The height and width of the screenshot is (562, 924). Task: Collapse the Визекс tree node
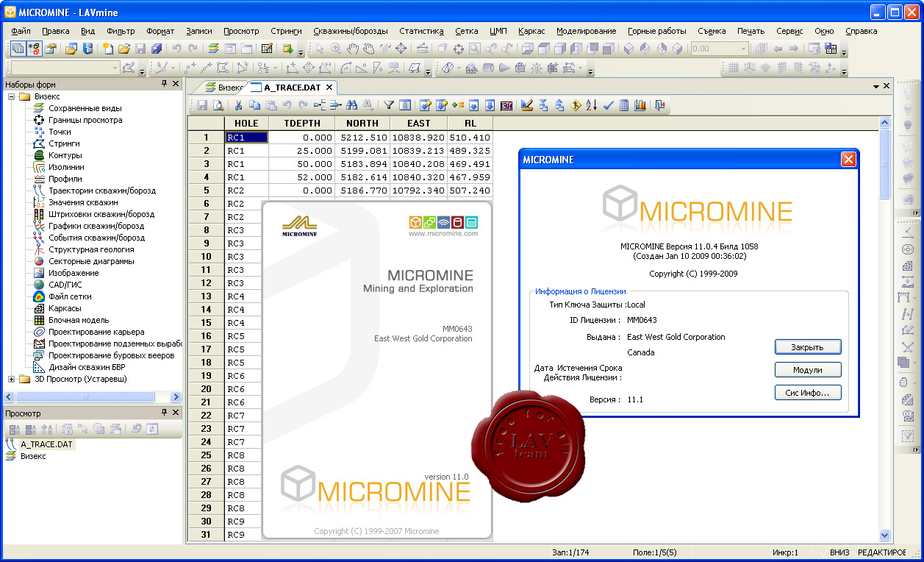11,96
